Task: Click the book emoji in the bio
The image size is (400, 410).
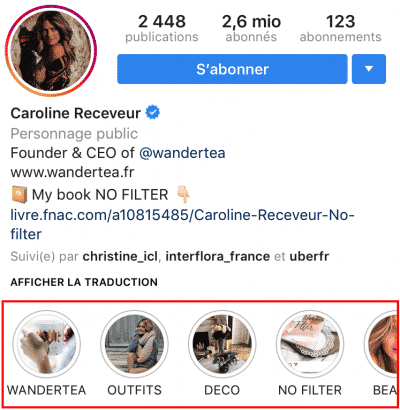Action: [x=19, y=195]
